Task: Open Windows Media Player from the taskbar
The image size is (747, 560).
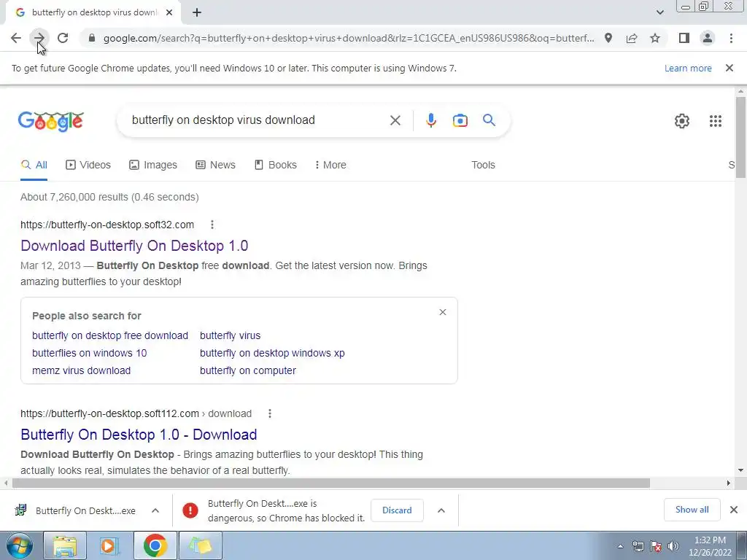Action: [109, 545]
